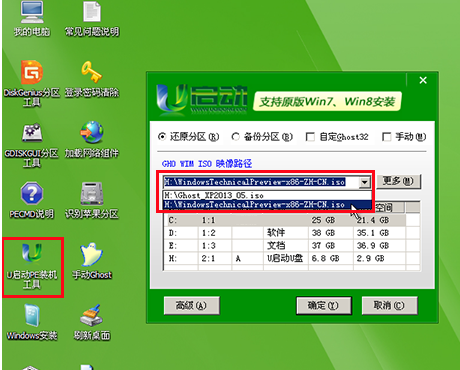Launch U启动PE装机工具 desktop icon

point(32,266)
